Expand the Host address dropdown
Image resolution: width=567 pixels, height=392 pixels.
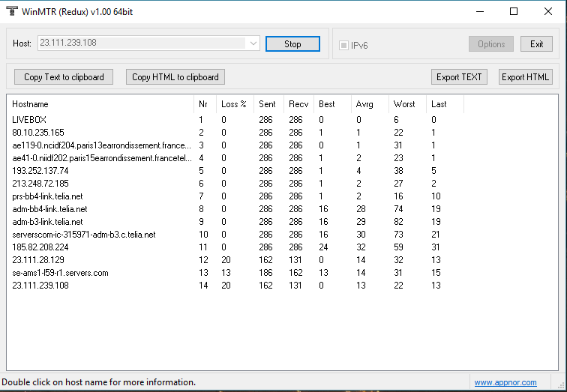coord(253,43)
